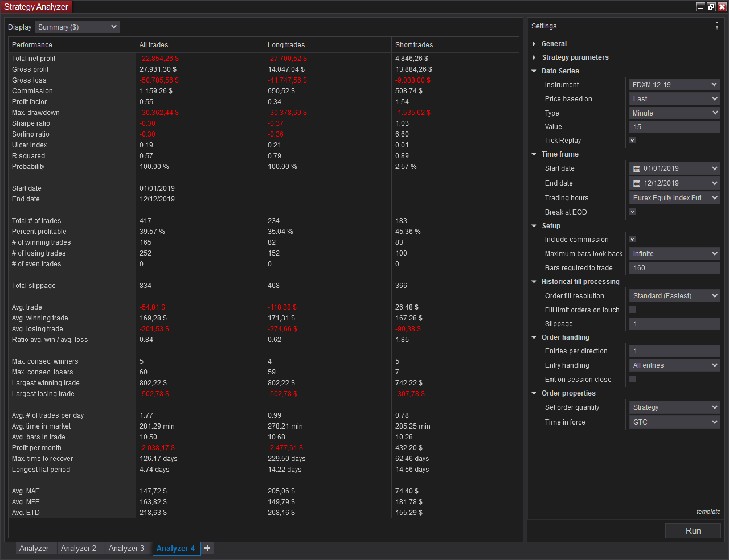This screenshot has width=729, height=560.
Task: Click the Entries per direction field
Action: coord(675,351)
